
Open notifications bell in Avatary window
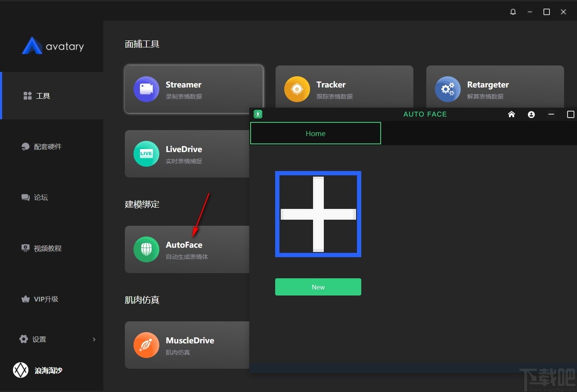[x=513, y=12]
